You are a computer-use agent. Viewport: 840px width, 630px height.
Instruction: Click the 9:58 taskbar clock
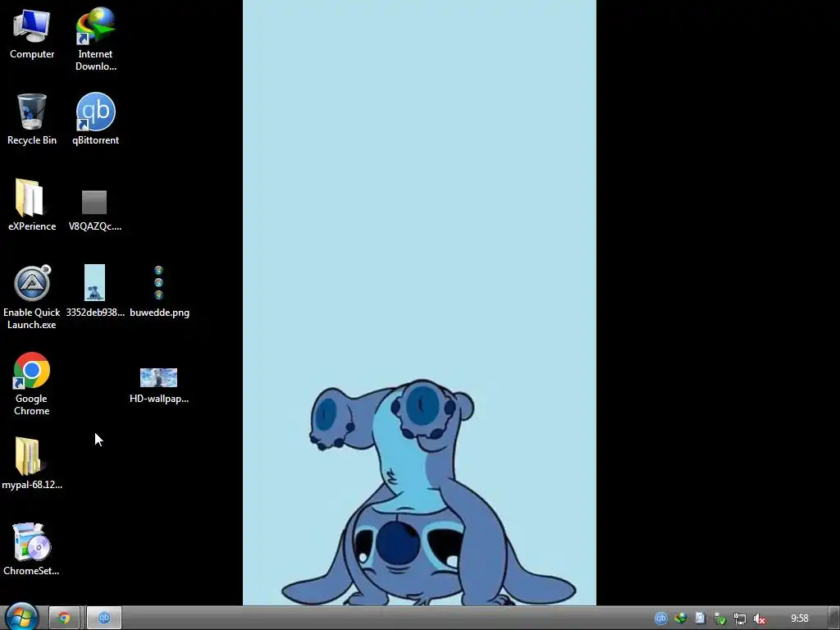tap(799, 619)
